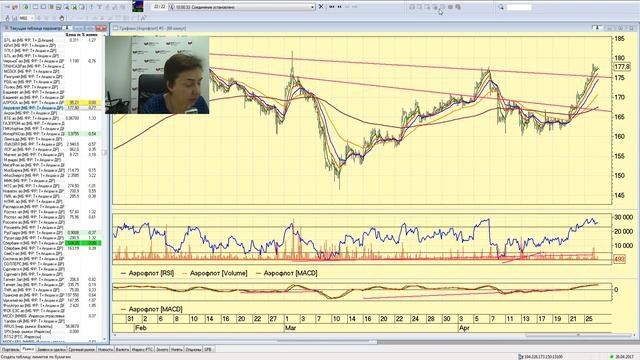The image size is (640, 360).
Task: Click the small QUIK chart thumbnail logo in toolbar
Action: pos(138,7)
